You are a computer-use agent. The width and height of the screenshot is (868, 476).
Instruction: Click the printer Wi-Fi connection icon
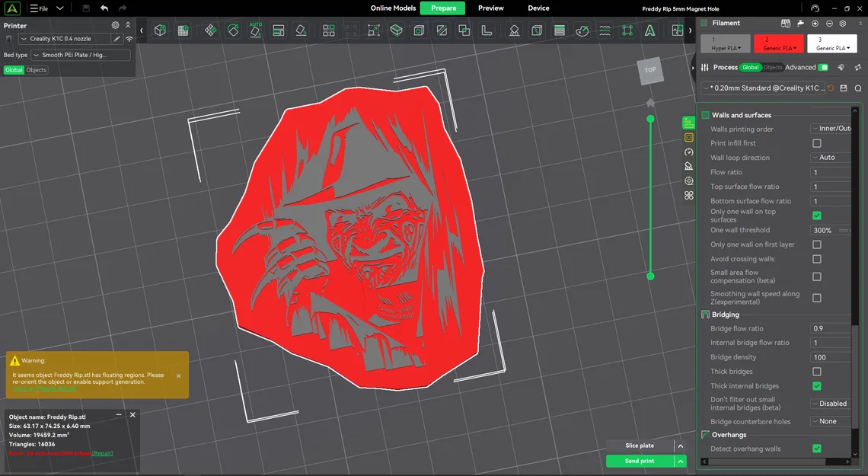click(x=129, y=39)
